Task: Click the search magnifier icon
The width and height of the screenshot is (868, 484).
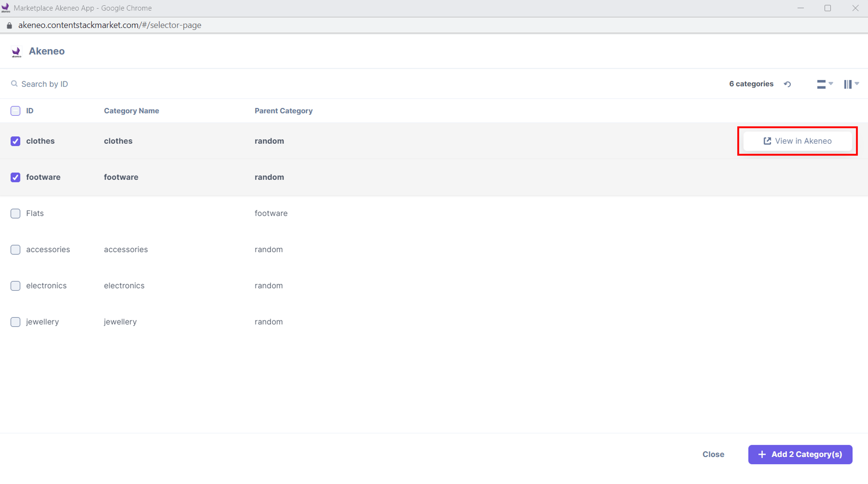Action: [x=14, y=84]
